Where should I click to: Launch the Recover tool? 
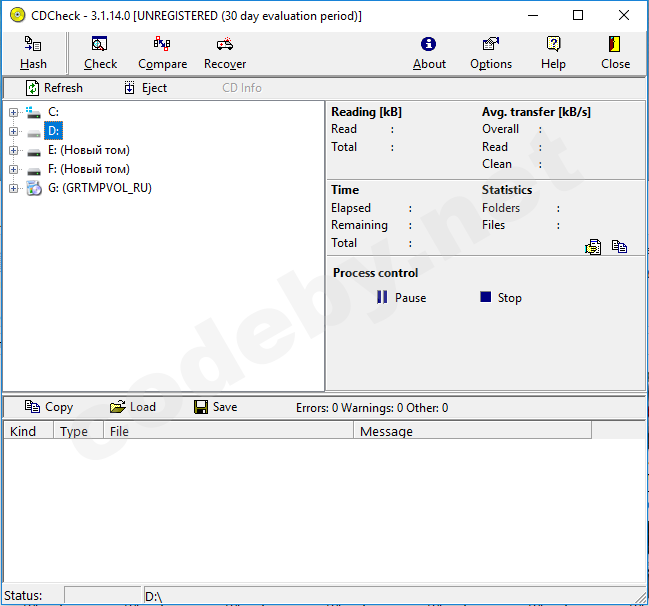[x=225, y=53]
